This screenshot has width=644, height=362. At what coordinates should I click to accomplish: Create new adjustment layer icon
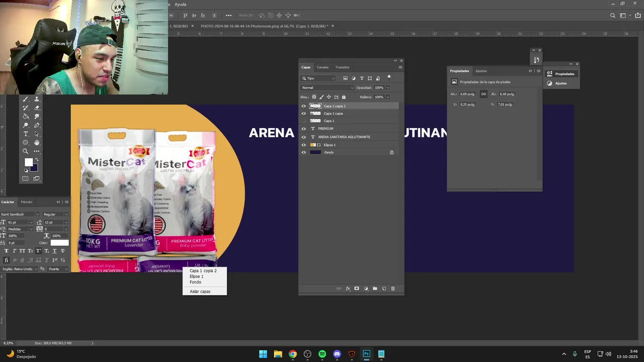tap(366, 289)
